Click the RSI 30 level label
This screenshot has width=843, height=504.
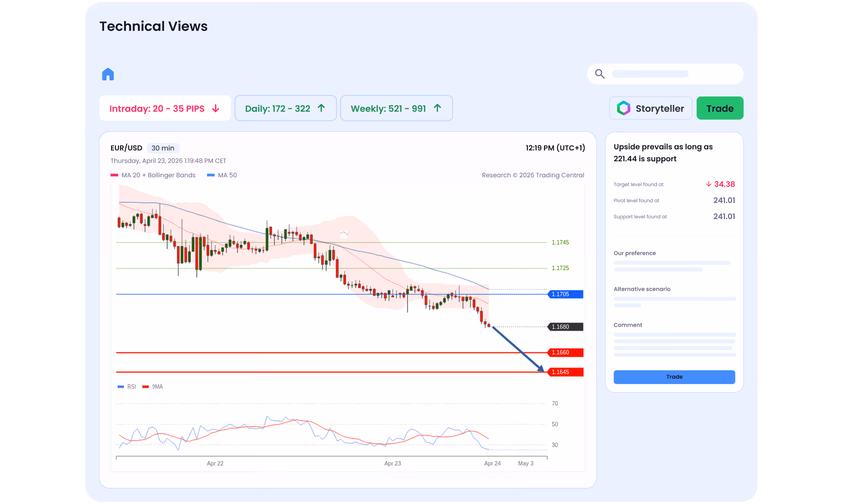[x=555, y=445]
